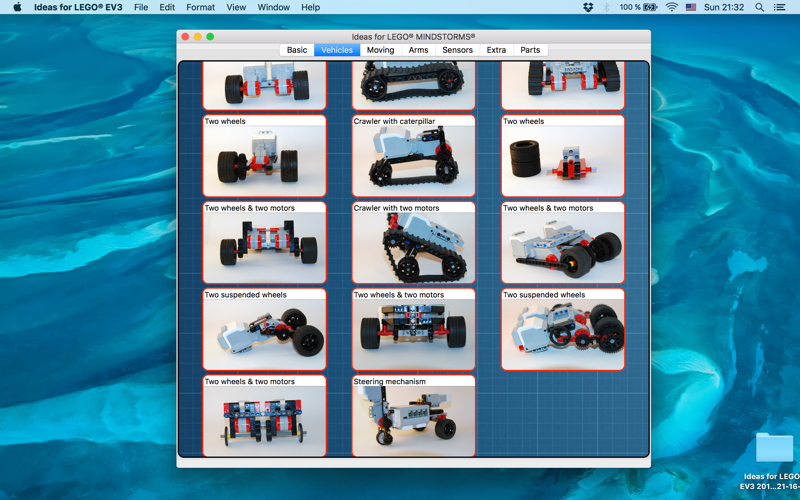This screenshot has width=800, height=500.
Task: Open the Format menu
Action: coord(200,7)
